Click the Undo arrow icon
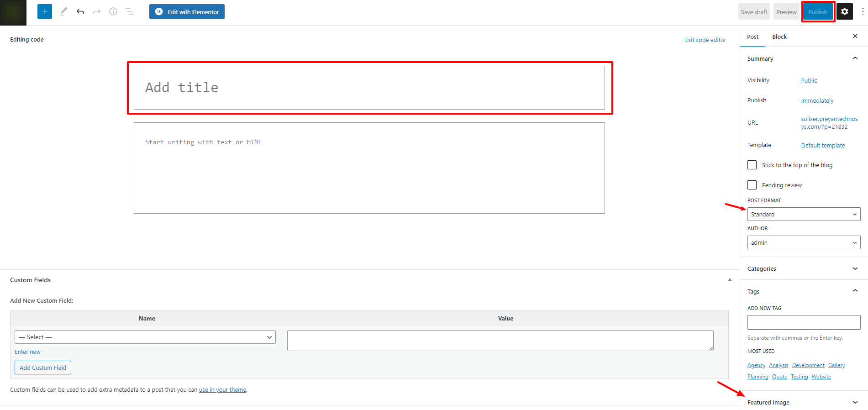This screenshot has width=868, height=410. (x=80, y=11)
